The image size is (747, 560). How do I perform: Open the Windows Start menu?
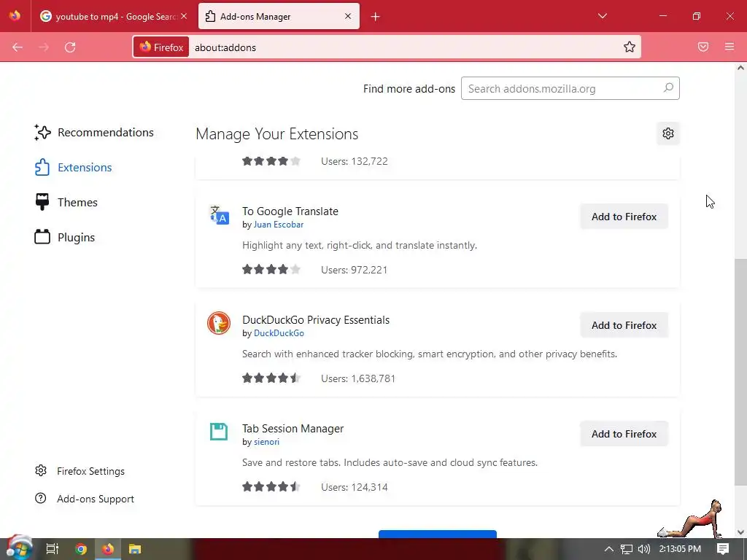[x=18, y=548]
